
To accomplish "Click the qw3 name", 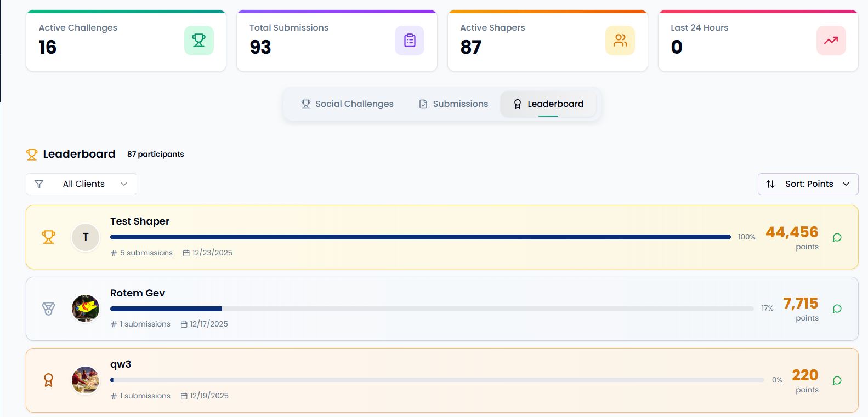I will (x=121, y=364).
